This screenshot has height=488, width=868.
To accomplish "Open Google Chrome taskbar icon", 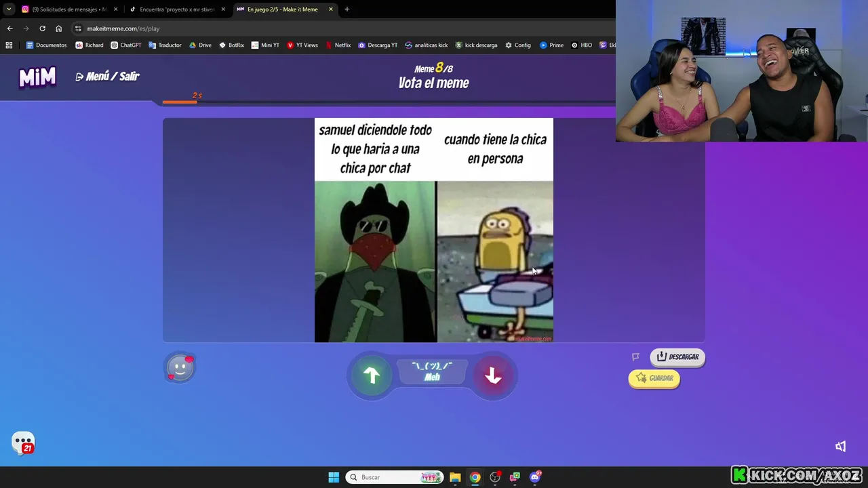I will [x=475, y=477].
